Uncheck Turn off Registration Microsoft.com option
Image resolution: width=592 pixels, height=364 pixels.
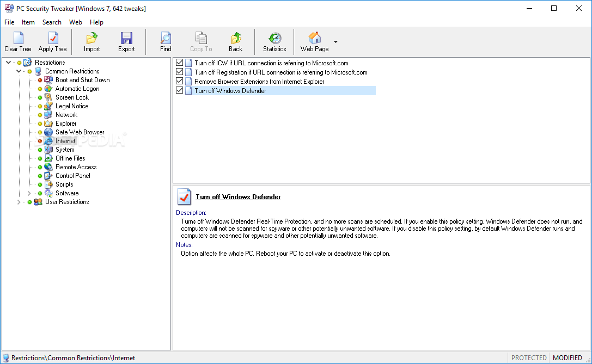point(180,72)
